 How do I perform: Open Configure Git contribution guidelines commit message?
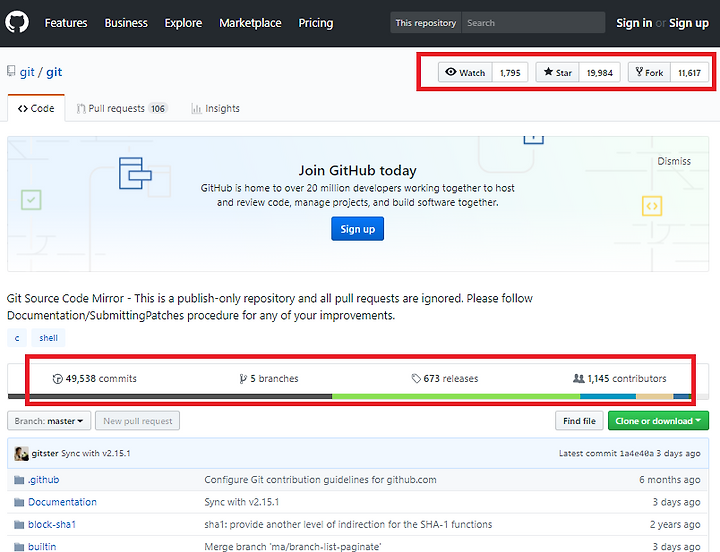click(x=320, y=480)
